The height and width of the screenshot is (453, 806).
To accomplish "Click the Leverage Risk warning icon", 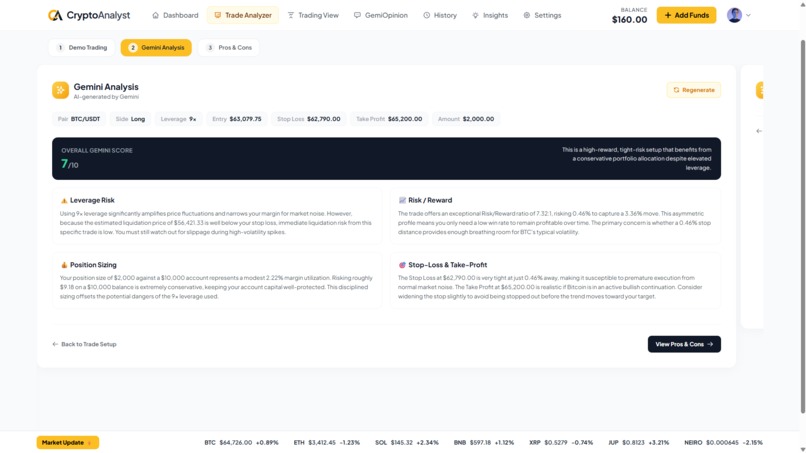I will click(64, 201).
